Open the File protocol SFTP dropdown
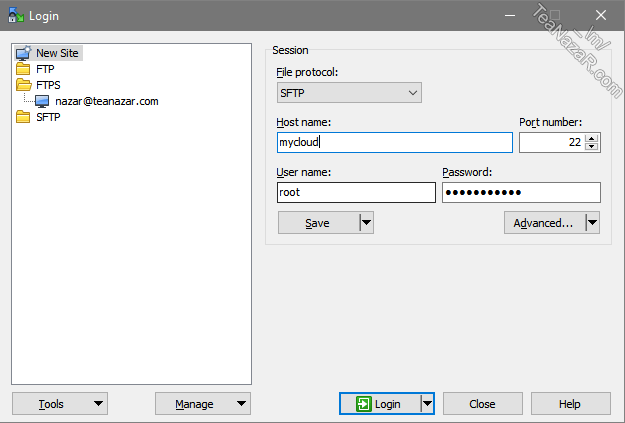This screenshot has width=625, height=423. point(349,93)
